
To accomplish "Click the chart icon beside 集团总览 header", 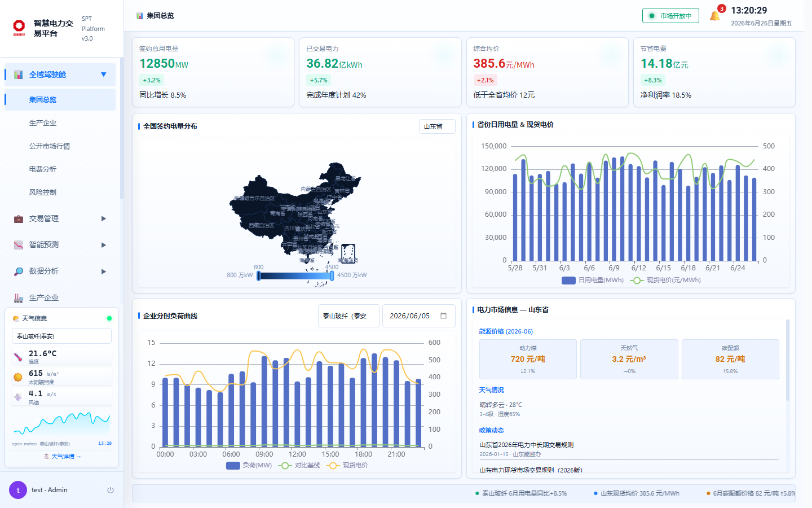I will [x=140, y=16].
